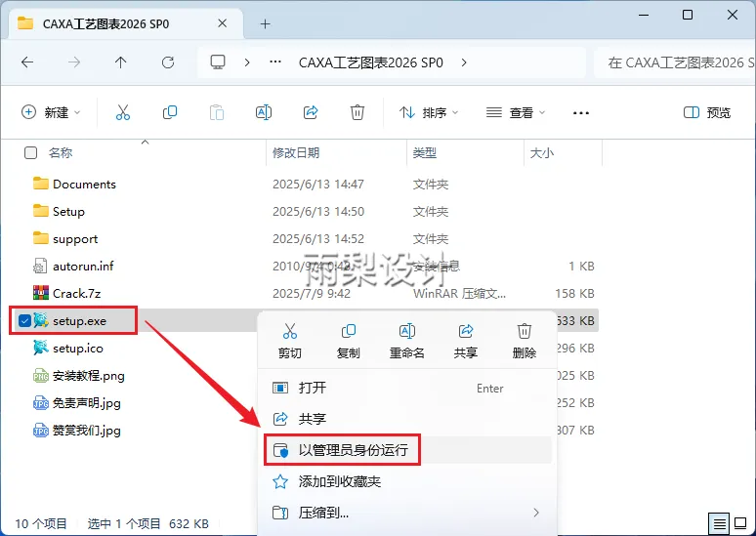Screen dimensions: 756x536
Task: Select the support folder name
Action: pos(75,238)
